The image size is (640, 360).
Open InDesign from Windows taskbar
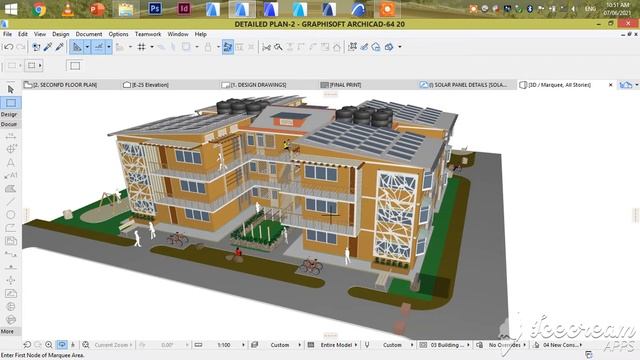[184, 9]
